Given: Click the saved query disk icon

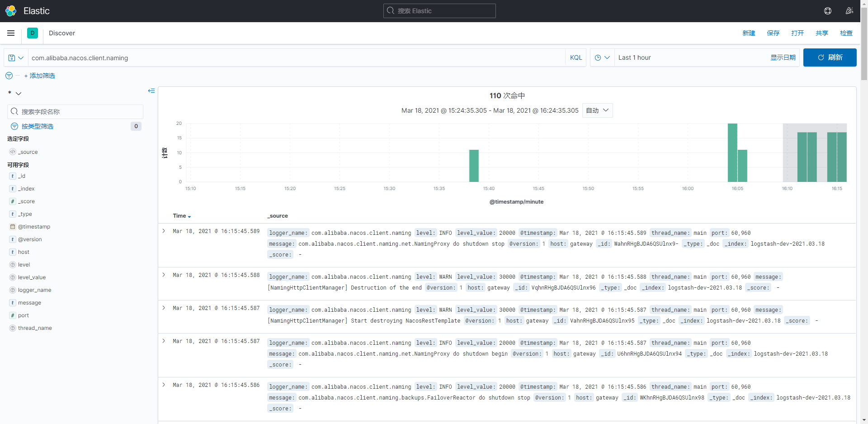Looking at the screenshot, I should 12,58.
